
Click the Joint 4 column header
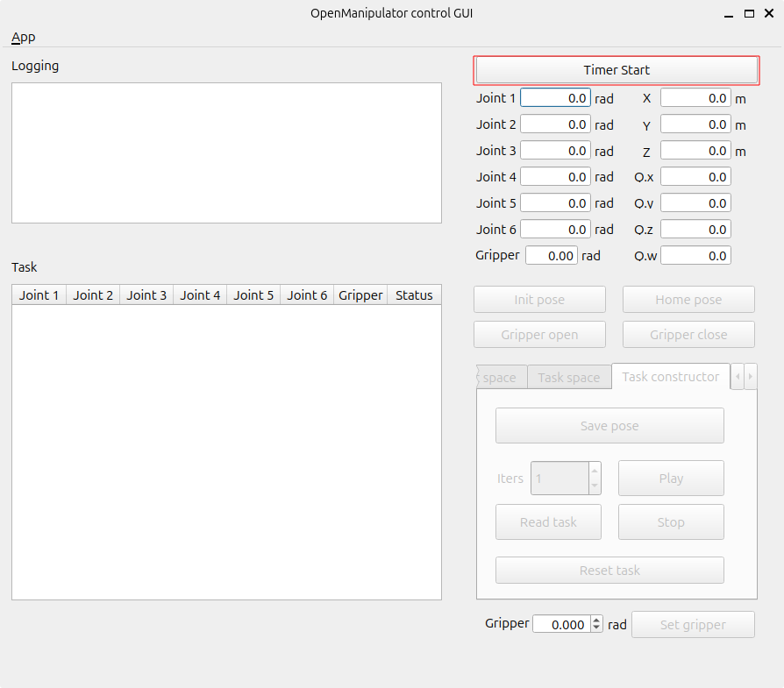[200, 295]
